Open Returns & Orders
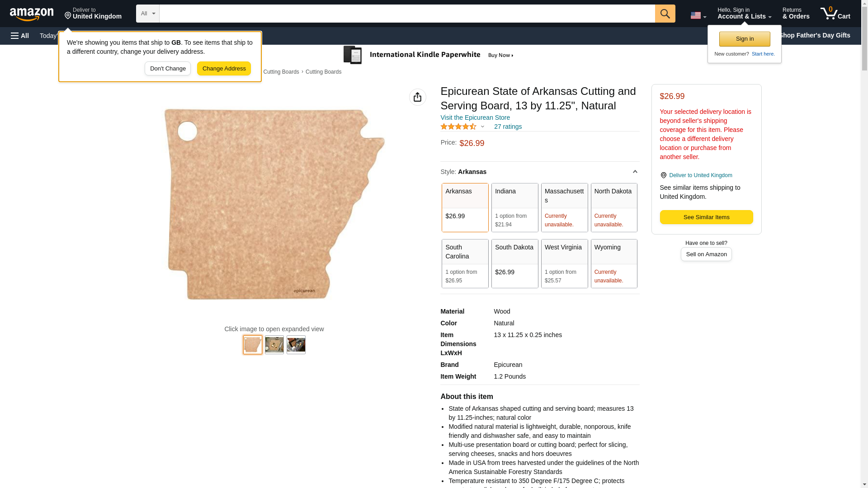The height and width of the screenshot is (488, 868). pyautogui.click(x=796, y=14)
